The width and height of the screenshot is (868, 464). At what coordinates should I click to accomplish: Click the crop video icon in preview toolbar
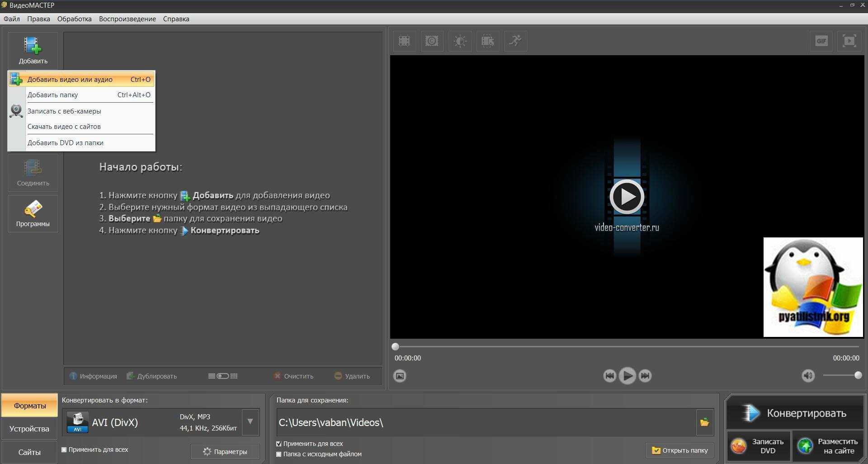pyautogui.click(x=404, y=41)
